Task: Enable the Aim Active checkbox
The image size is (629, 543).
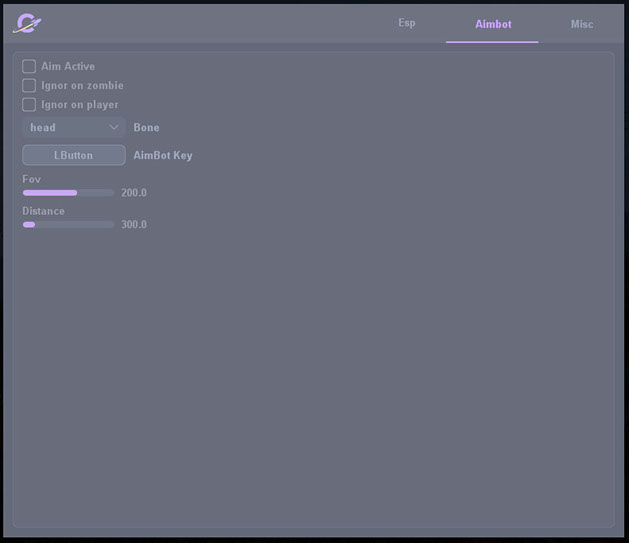Action: (x=29, y=66)
